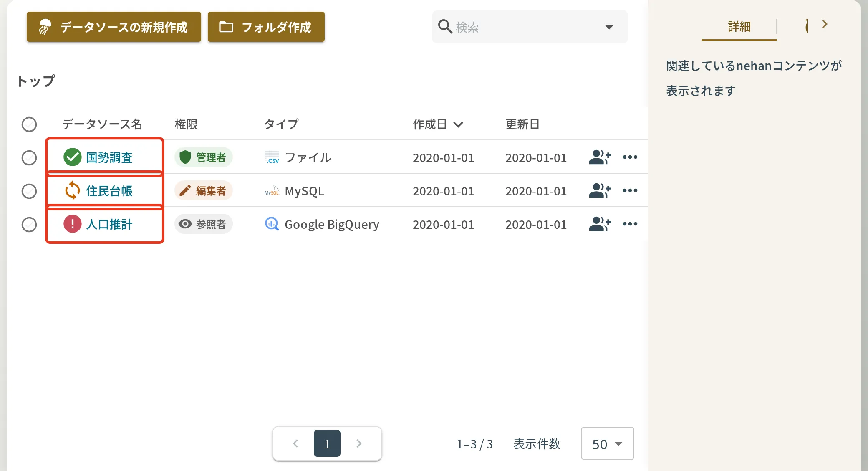868x471 pixels.
Task: Switch to the 詳細 tab
Action: [739, 27]
